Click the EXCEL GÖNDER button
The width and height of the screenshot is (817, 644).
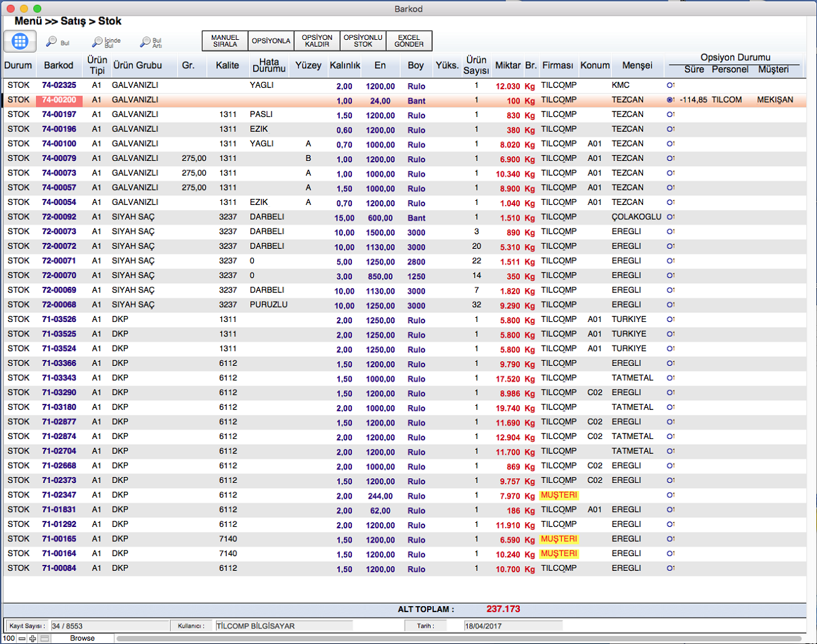[409, 41]
